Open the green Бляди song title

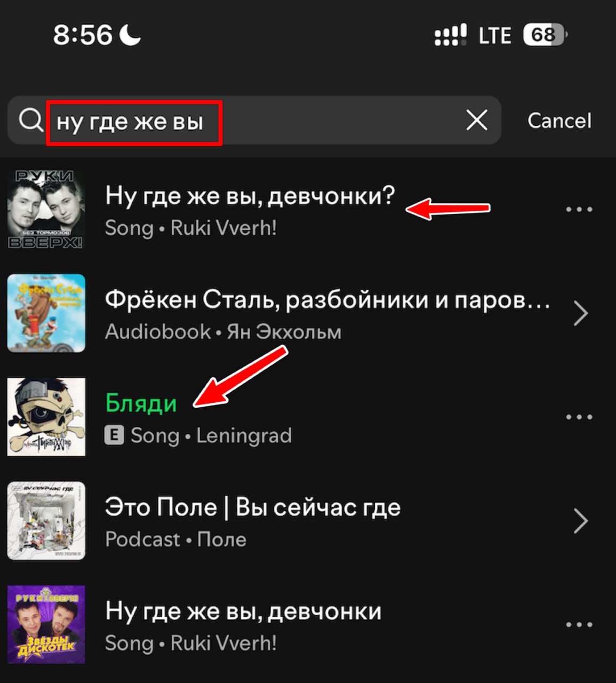(x=141, y=403)
